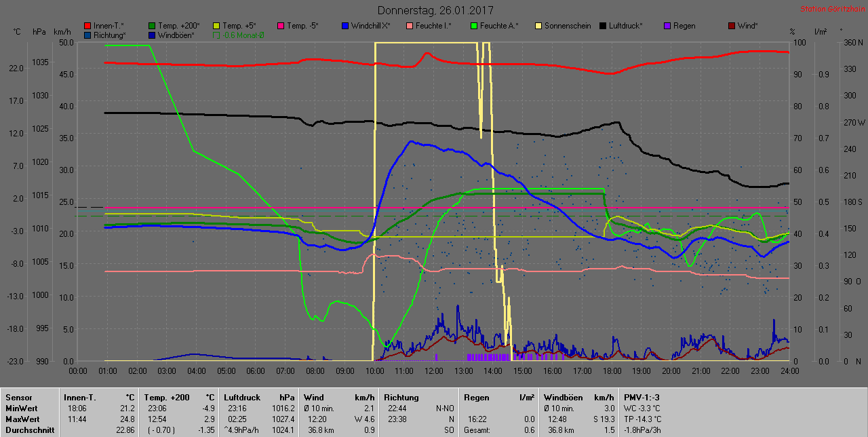The height and width of the screenshot is (437, 868).
Task: Click the bright green Feuchte A. legend icon
Action: pos(474,26)
